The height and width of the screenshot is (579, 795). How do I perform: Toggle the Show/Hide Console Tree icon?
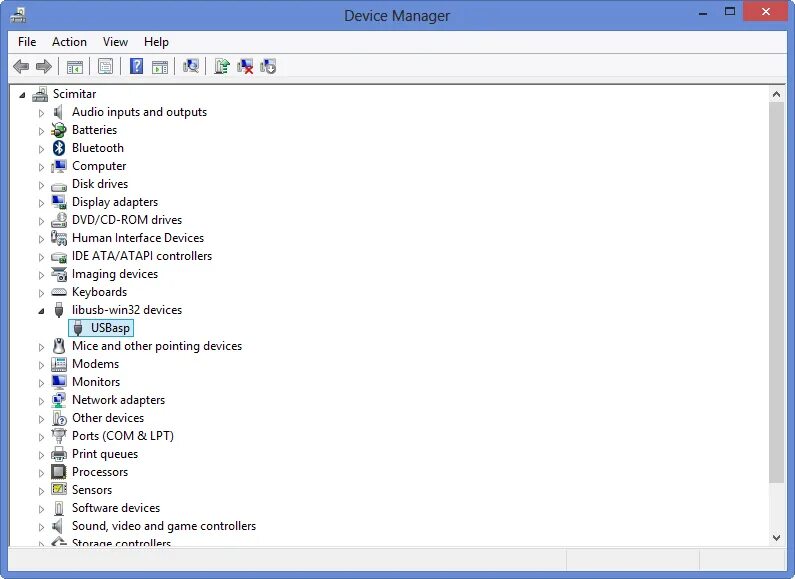[x=75, y=66]
